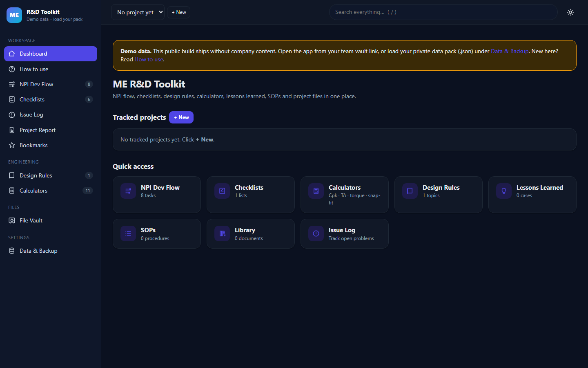Open the Calculators quick access card icon
Image resolution: width=588 pixels, height=368 pixels.
(x=316, y=191)
